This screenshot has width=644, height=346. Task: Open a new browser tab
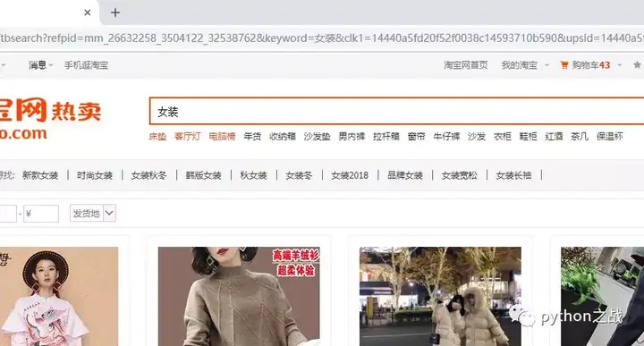tap(115, 13)
